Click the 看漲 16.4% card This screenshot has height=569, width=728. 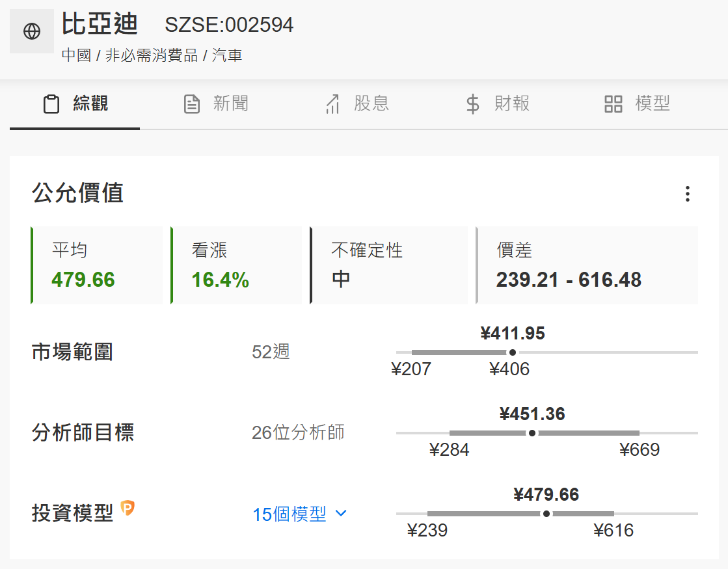click(236, 265)
